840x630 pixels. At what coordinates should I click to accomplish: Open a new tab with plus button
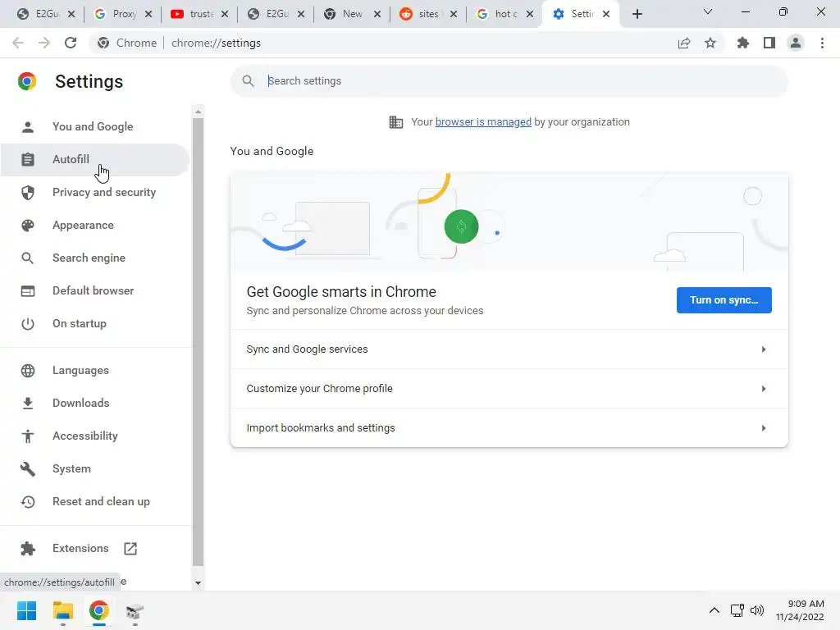point(637,14)
